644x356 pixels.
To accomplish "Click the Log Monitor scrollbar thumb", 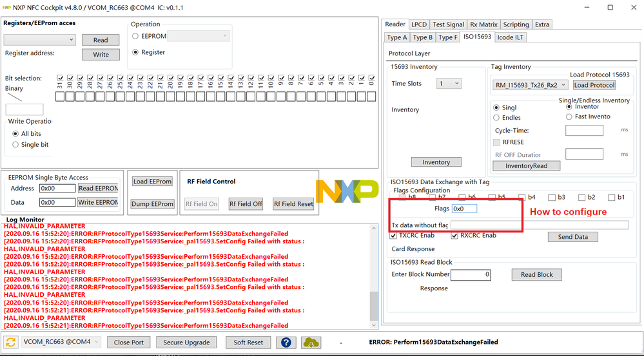I will 373,306.
